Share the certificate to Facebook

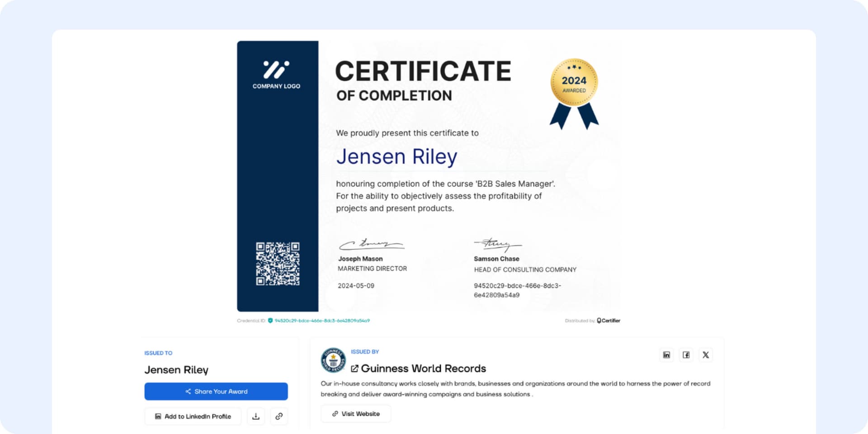(686, 355)
